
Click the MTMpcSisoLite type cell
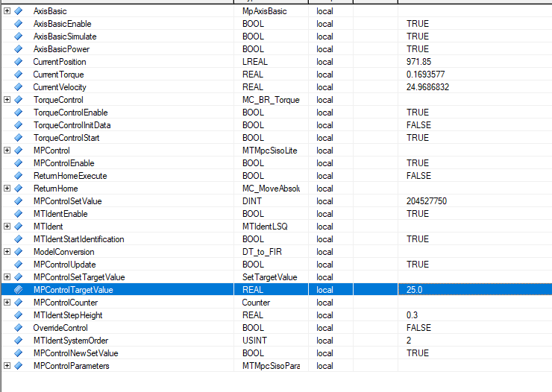click(x=270, y=151)
